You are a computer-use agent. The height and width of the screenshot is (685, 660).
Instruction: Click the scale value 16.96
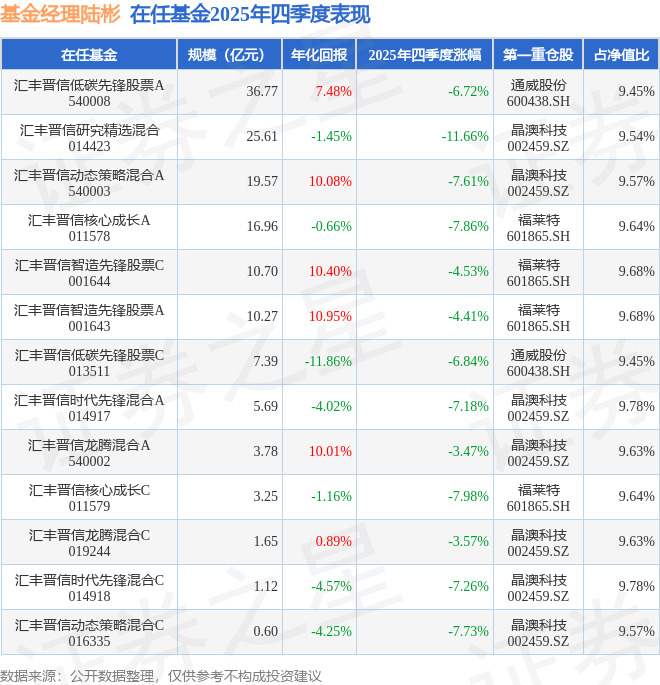pos(262,226)
